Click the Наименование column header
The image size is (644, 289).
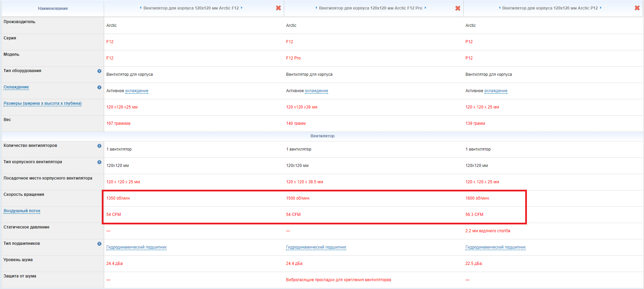(53, 8)
